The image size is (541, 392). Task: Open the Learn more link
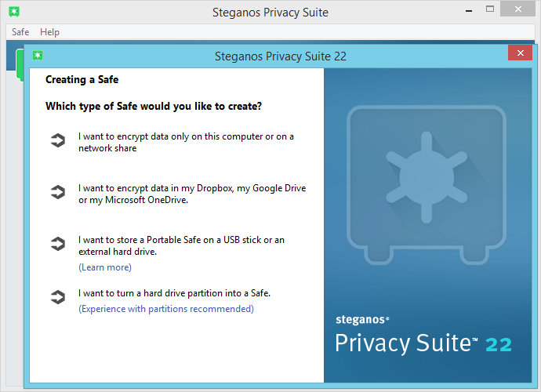(x=105, y=267)
